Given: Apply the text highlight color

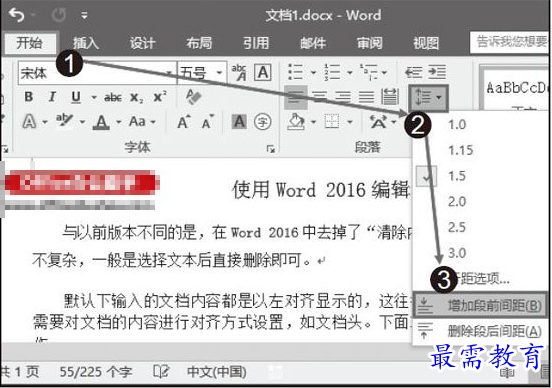Looking at the screenshot, I should click(64, 121).
